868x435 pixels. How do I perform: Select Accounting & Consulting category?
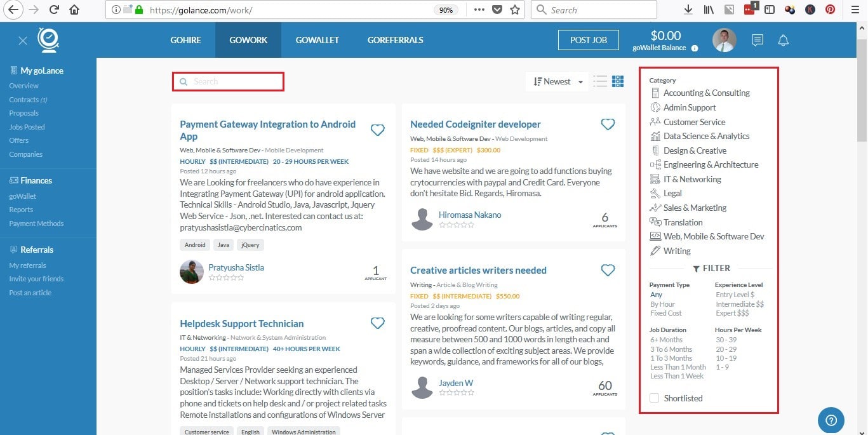pyautogui.click(x=706, y=93)
